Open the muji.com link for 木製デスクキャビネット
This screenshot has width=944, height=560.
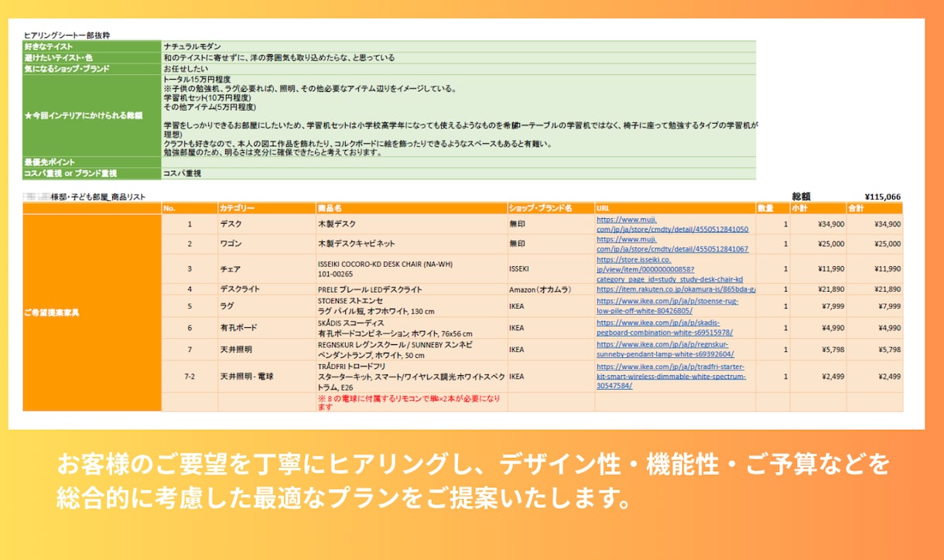pos(672,244)
